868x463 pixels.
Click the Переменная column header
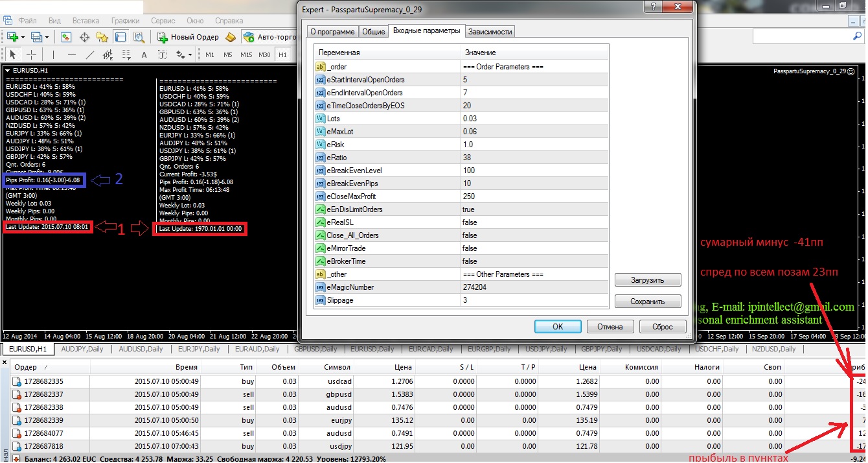click(x=387, y=53)
